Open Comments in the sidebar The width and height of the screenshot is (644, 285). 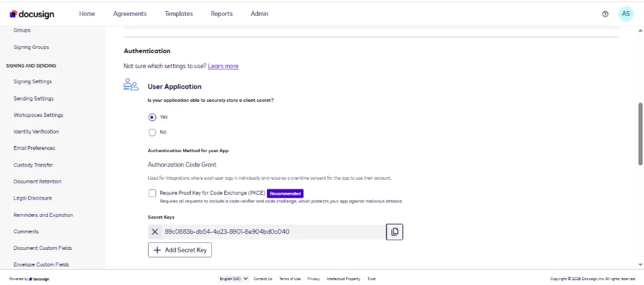click(26, 231)
